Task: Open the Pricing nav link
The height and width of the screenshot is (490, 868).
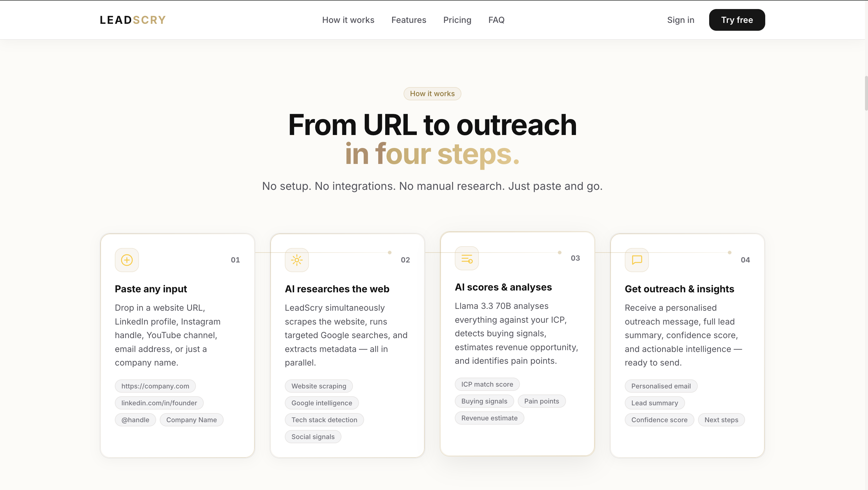Action: click(x=457, y=20)
